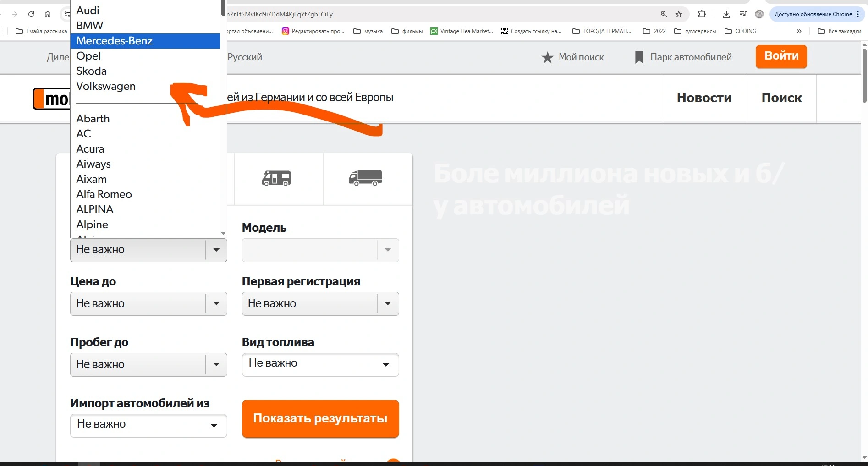The image size is (868, 466).
Task: Open Парк автомобилей bookmark link
Action: pyautogui.click(x=683, y=57)
